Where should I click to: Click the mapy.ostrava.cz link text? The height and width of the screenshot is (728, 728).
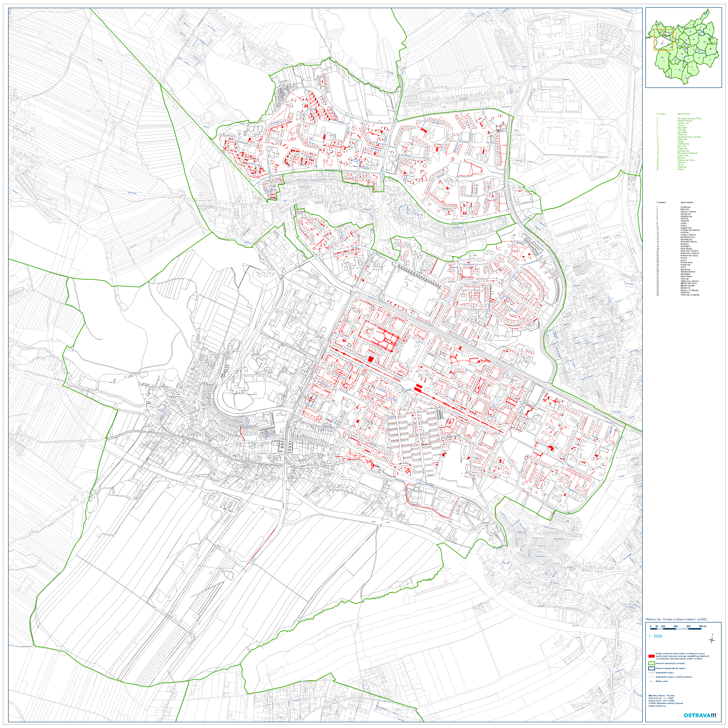(x=657, y=706)
